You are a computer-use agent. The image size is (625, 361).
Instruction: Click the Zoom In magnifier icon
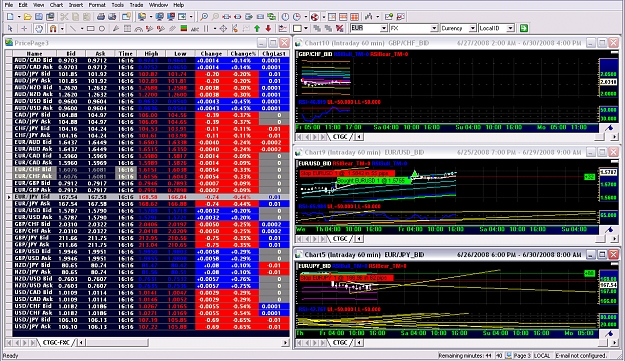click(204, 17)
